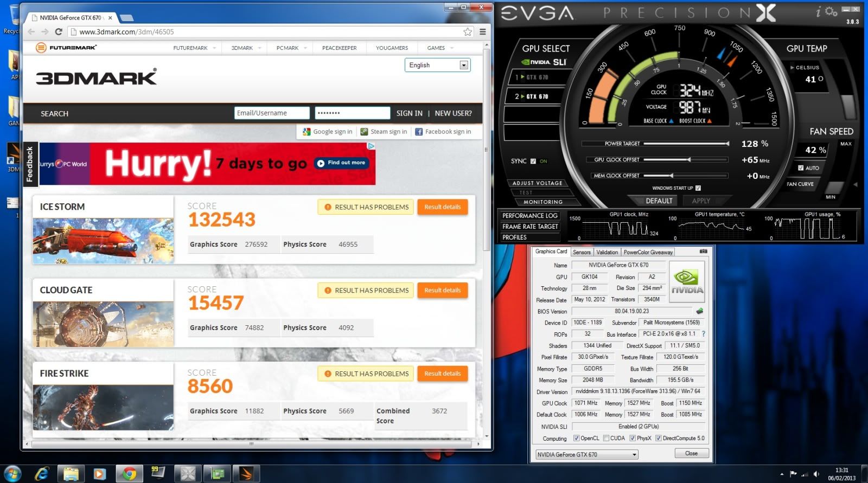The height and width of the screenshot is (483, 868).
Task: Open the PEACEKEEPER nav item
Action: [340, 48]
